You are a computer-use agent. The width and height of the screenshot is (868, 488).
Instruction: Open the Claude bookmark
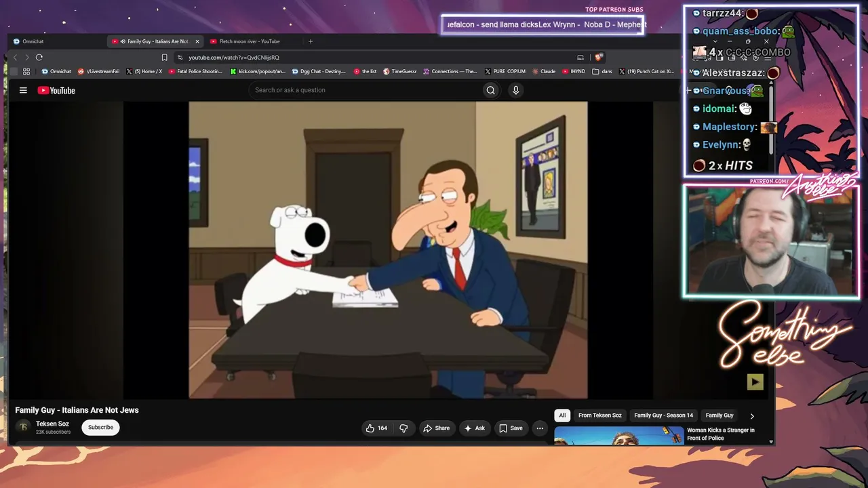pyautogui.click(x=545, y=71)
